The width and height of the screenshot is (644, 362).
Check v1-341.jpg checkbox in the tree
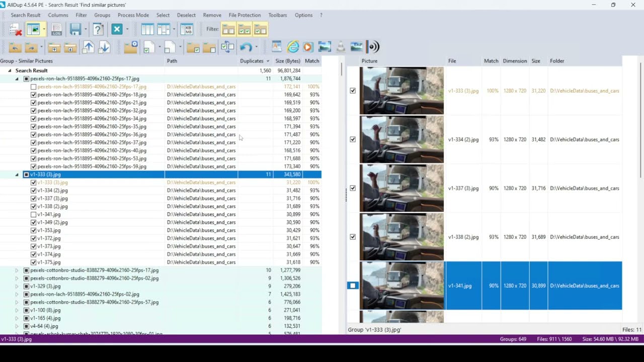pyautogui.click(x=33, y=214)
